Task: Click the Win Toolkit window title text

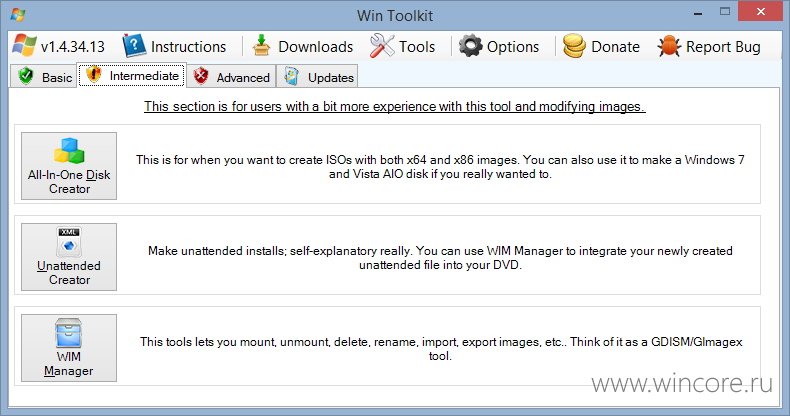Action: [395, 16]
